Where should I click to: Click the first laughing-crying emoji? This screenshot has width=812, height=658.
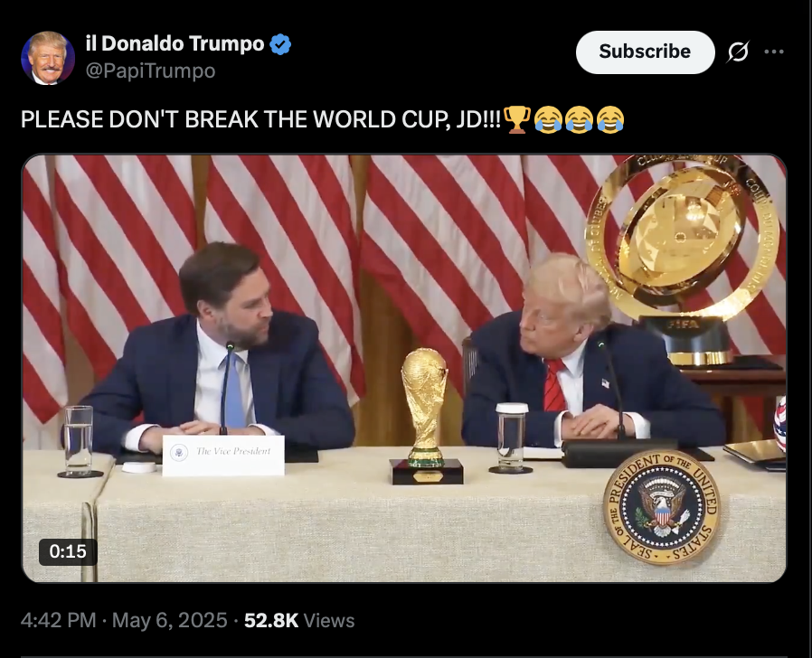click(548, 119)
